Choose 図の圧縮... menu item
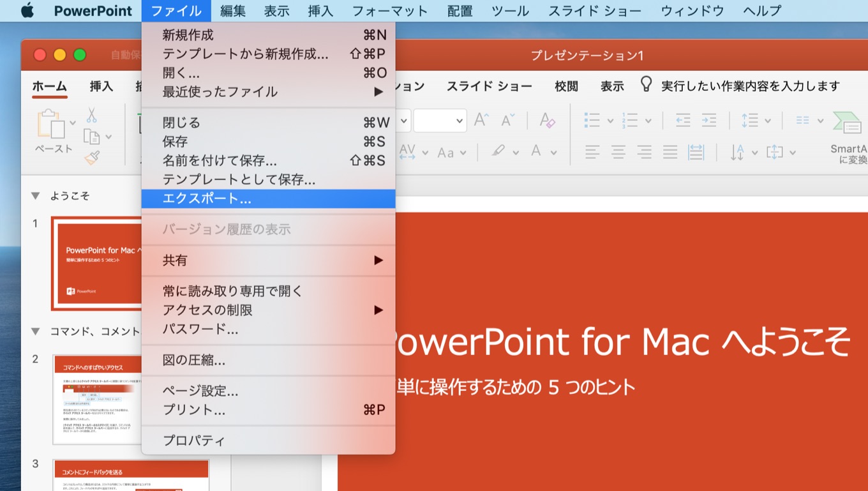 tap(268, 360)
